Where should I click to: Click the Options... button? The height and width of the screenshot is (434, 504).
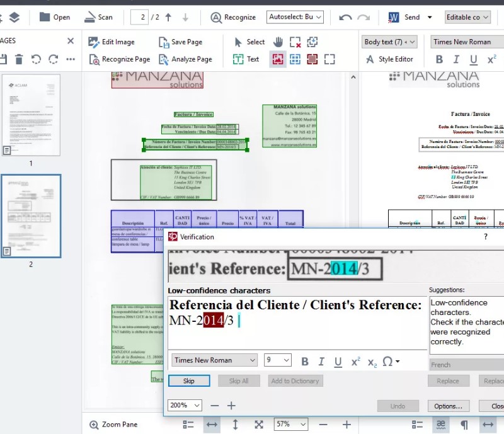tap(448, 406)
